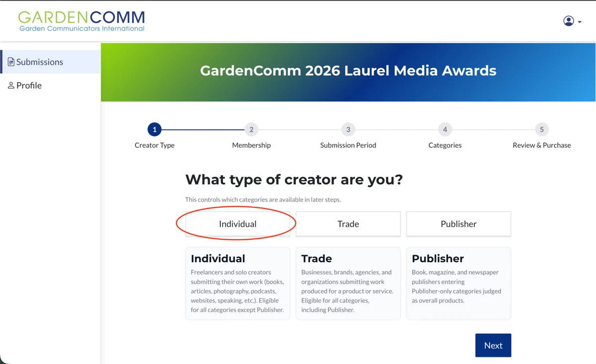Viewport: 596px width, 364px height.
Task: Go to step 3 circle
Action: pyautogui.click(x=348, y=130)
